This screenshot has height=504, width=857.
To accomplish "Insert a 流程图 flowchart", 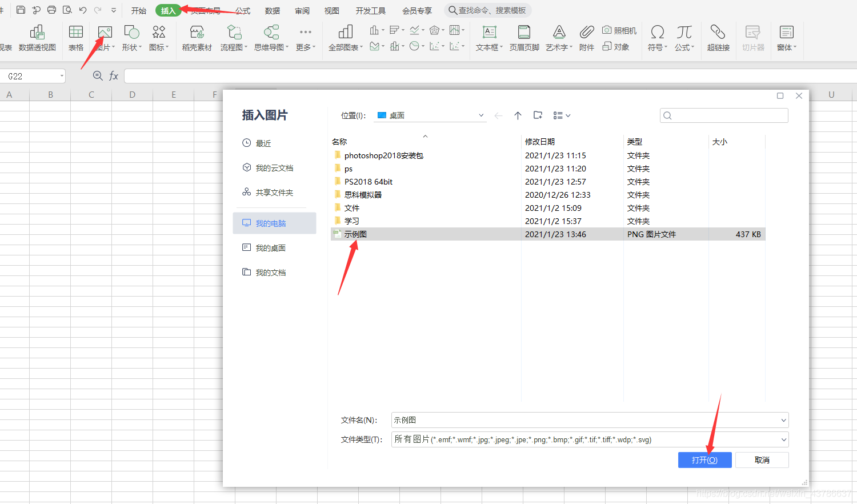I will click(x=234, y=38).
